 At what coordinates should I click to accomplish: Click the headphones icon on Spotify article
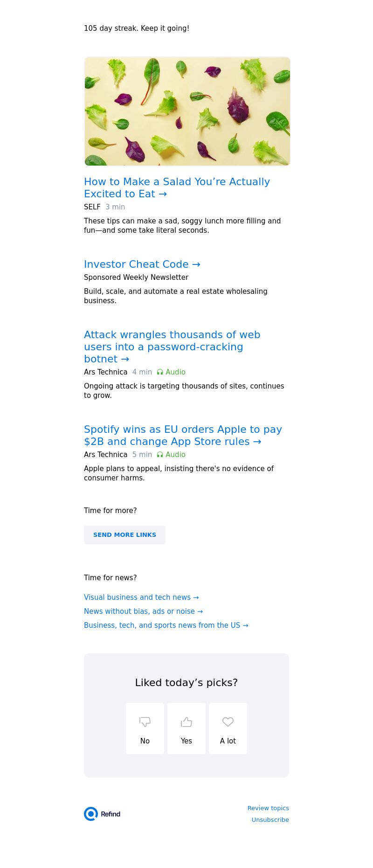coord(160,455)
